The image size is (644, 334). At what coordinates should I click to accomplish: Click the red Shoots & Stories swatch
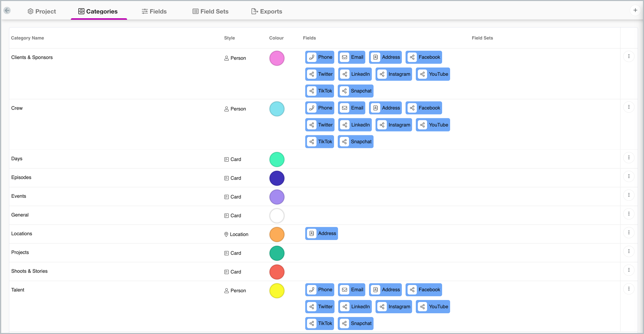click(277, 272)
